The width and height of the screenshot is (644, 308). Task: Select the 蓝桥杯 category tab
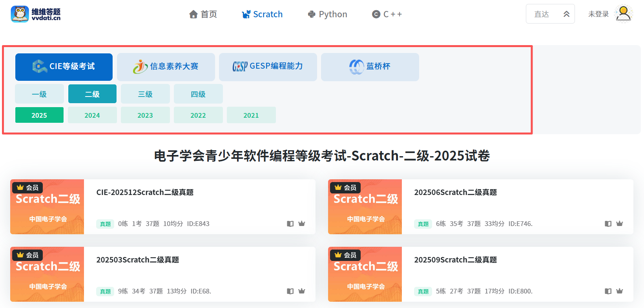click(x=370, y=67)
